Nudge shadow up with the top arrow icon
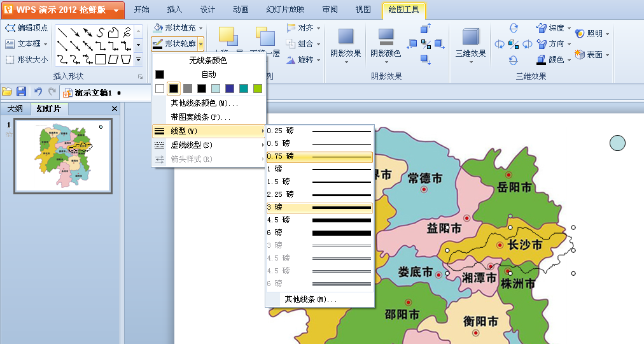The width and height of the screenshot is (644, 344). click(x=426, y=28)
